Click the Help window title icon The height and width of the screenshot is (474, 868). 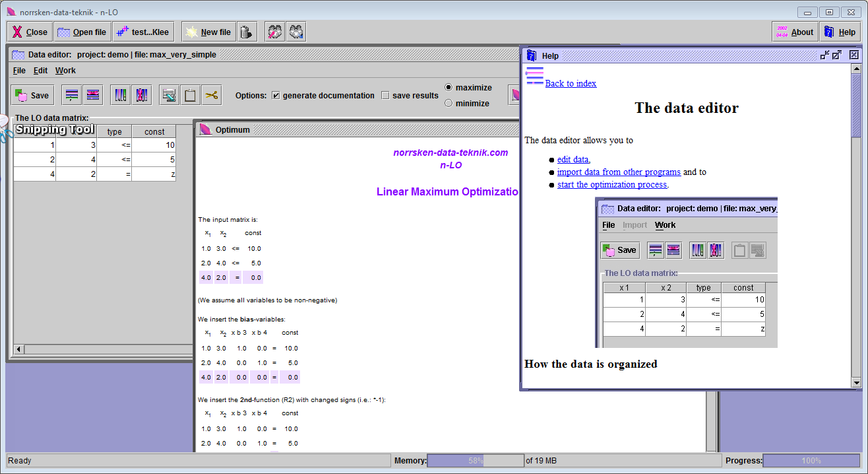(x=532, y=55)
